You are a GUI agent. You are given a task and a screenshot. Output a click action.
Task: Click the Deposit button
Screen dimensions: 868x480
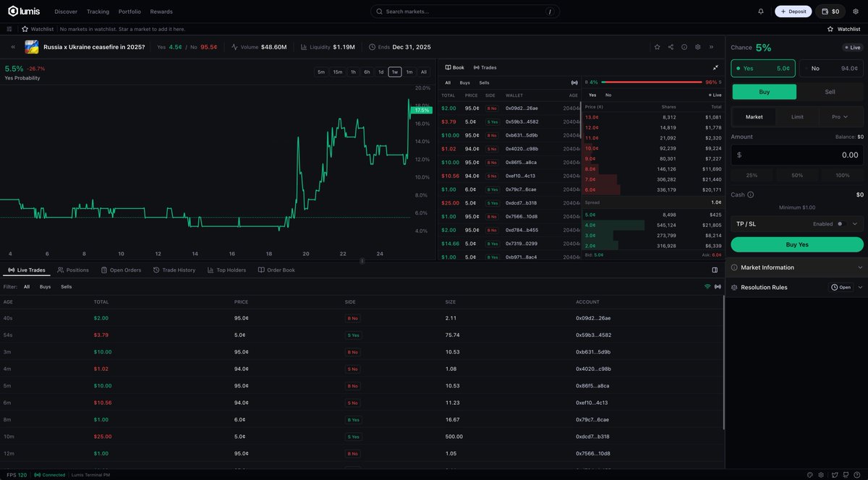click(x=793, y=12)
